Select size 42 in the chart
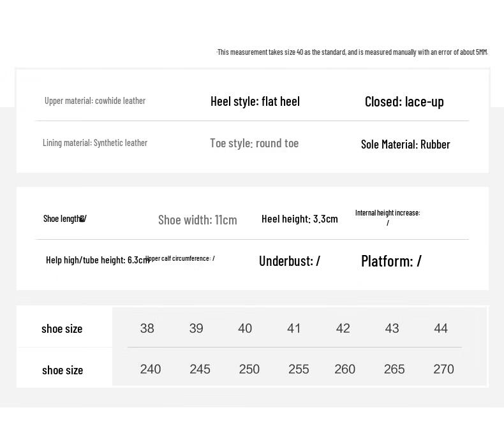 pyautogui.click(x=343, y=328)
